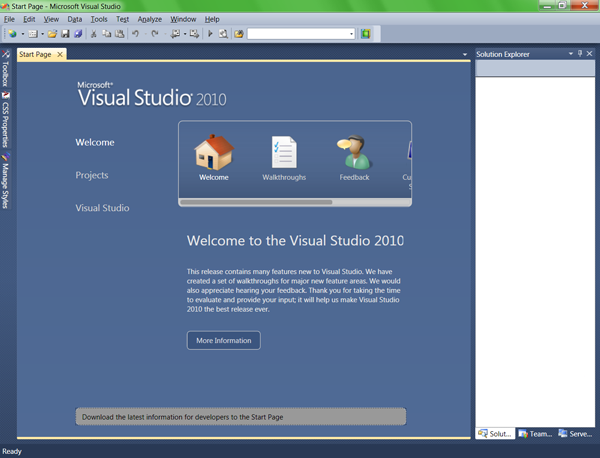Open the Data menu
600x458 pixels.
(x=75, y=19)
